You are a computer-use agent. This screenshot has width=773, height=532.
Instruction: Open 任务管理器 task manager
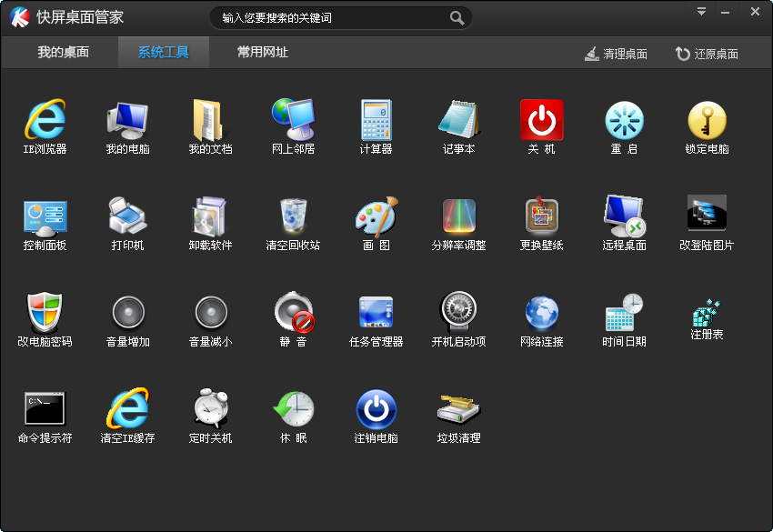click(376, 313)
